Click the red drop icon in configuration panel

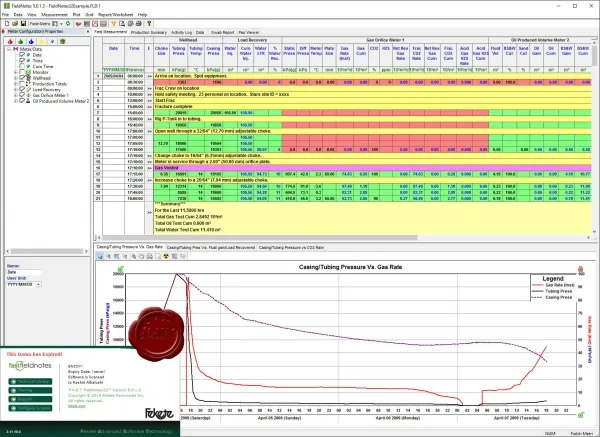[10, 41]
